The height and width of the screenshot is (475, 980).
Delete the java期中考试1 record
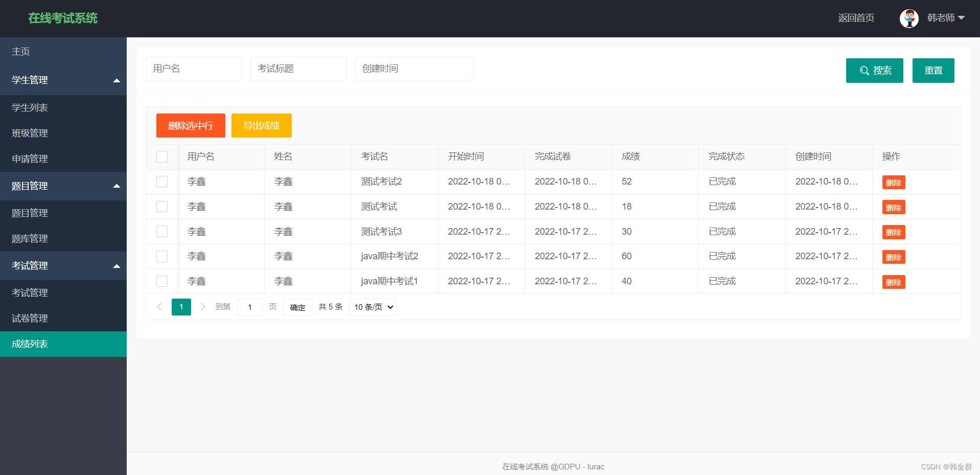894,282
